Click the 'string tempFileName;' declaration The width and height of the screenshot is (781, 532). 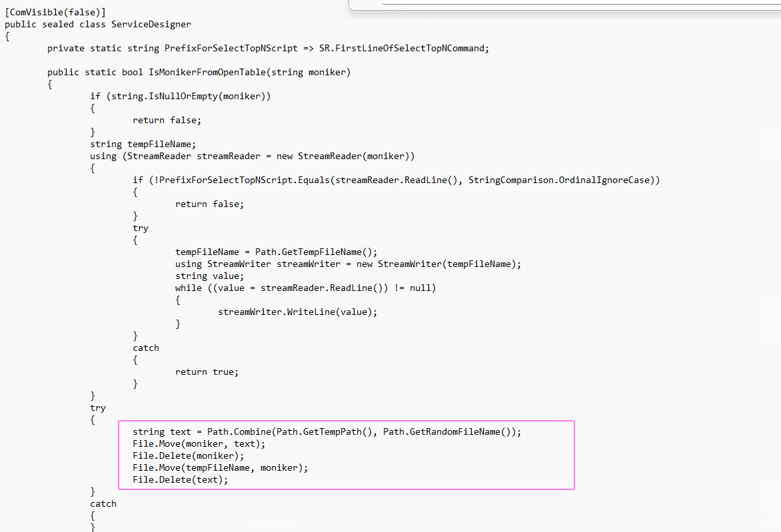pyautogui.click(x=143, y=144)
